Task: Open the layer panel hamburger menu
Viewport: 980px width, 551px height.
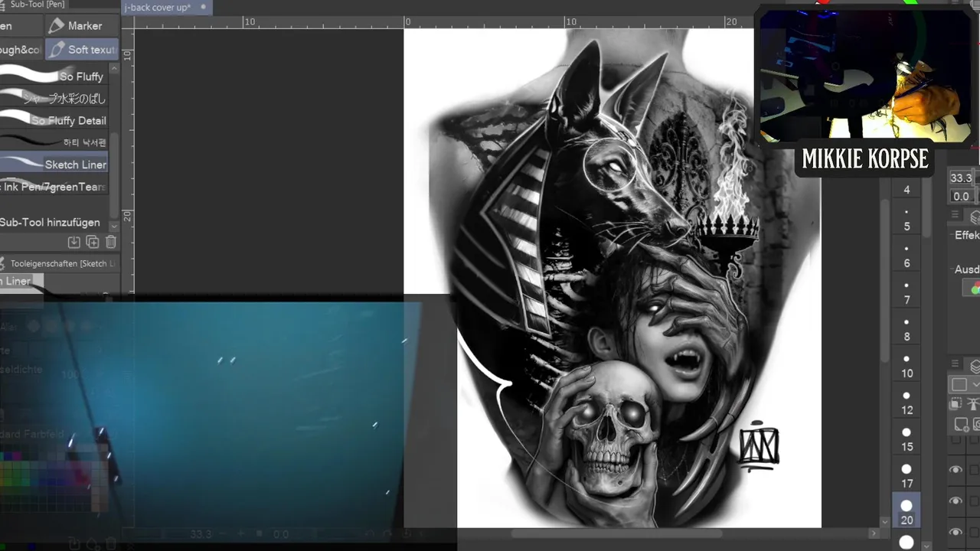Action: [955, 364]
